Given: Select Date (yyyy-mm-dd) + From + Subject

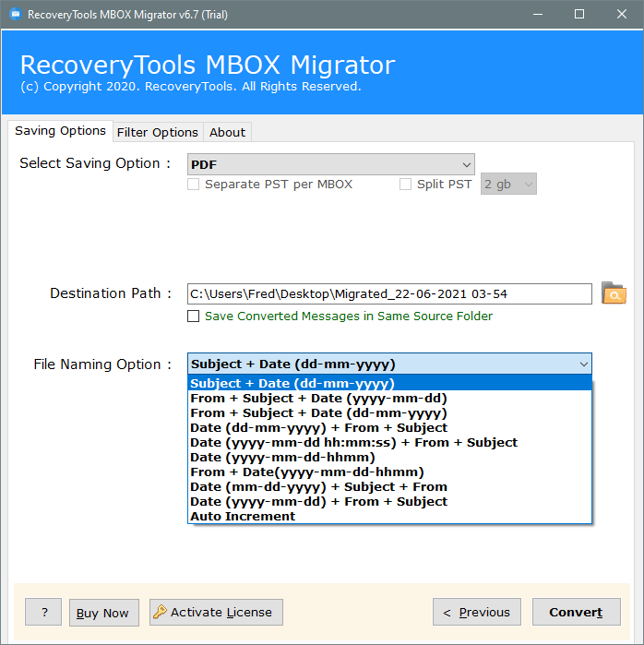Looking at the screenshot, I should coord(389,502).
